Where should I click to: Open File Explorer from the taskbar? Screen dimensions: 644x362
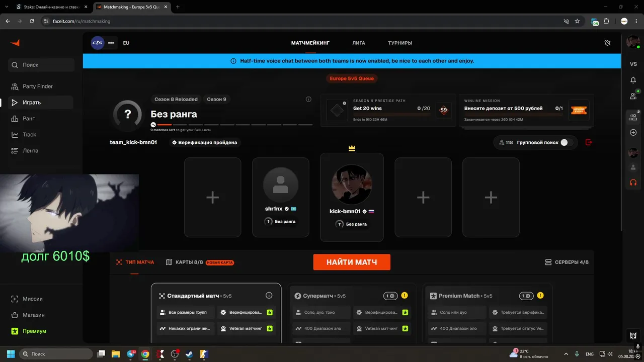click(116, 354)
